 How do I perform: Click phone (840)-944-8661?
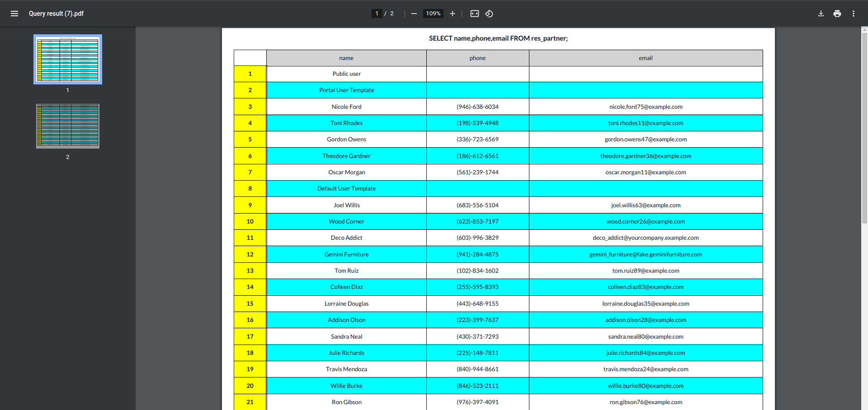tap(477, 369)
